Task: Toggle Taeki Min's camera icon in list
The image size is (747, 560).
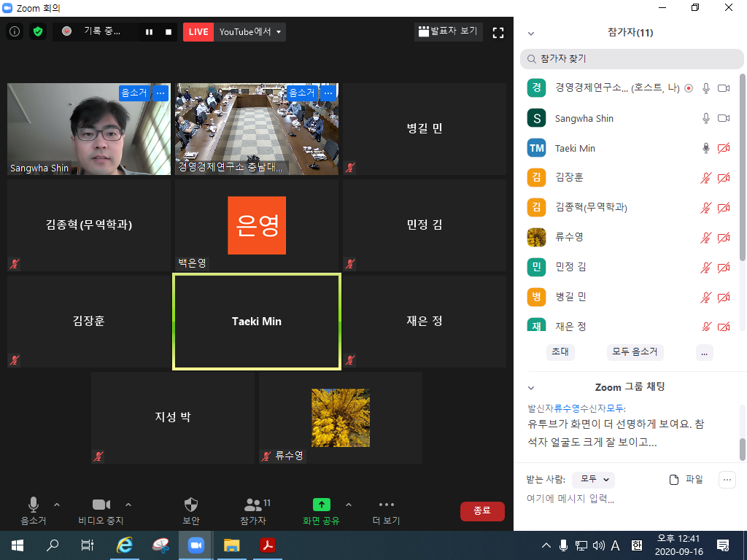Action: pos(724,148)
